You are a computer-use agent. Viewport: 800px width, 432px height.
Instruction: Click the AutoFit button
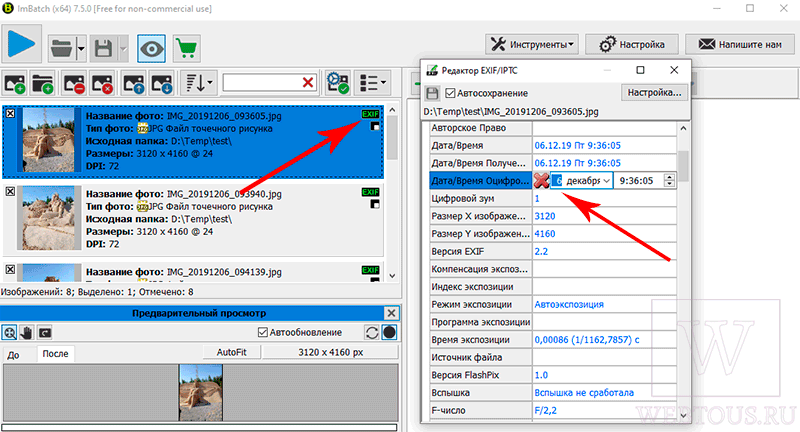pos(232,352)
